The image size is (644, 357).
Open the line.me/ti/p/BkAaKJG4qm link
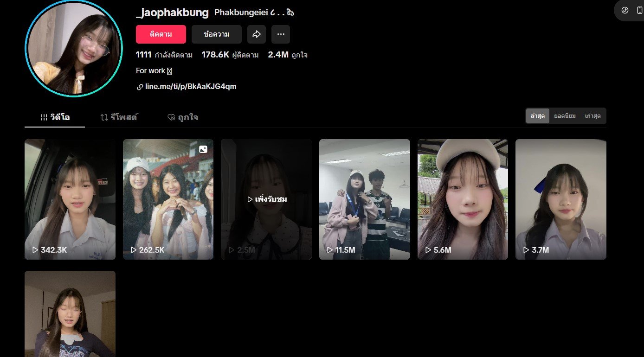click(x=191, y=87)
